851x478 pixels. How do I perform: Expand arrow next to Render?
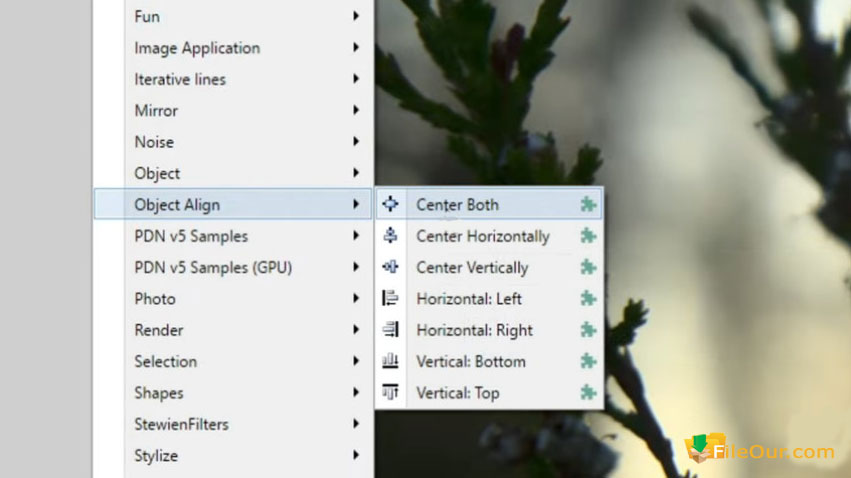click(x=356, y=329)
